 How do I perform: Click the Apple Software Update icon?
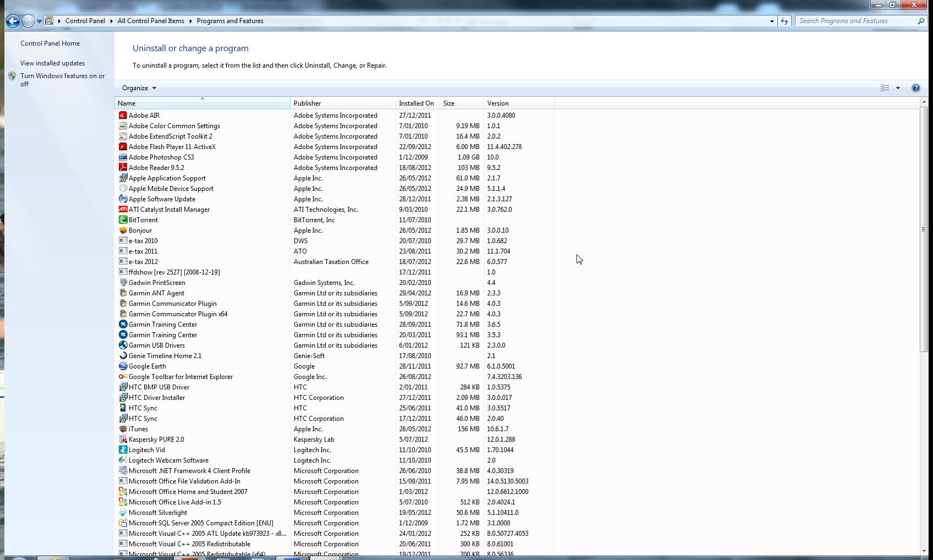coord(123,199)
